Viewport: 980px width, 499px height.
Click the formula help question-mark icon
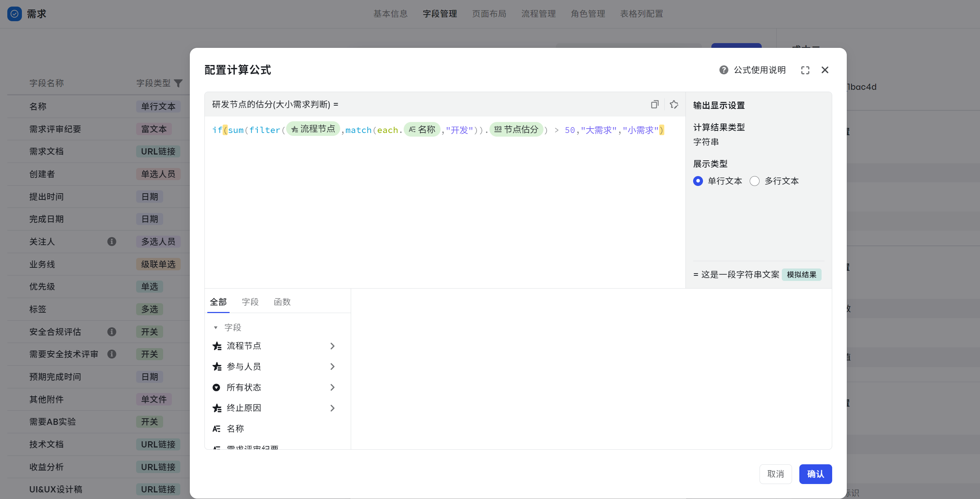tap(723, 70)
